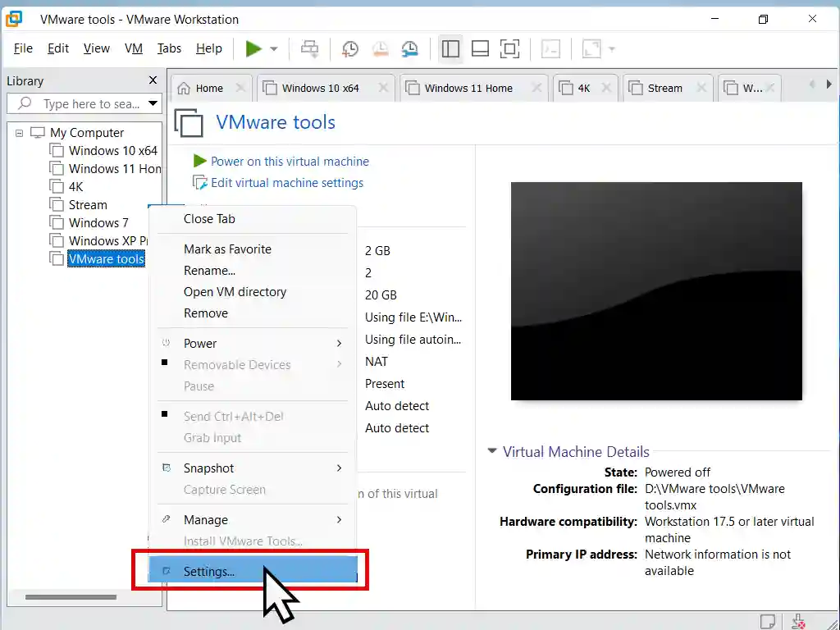This screenshot has width=840, height=630.
Task: Enter full screen mode via toolbar icon
Action: tap(509, 48)
